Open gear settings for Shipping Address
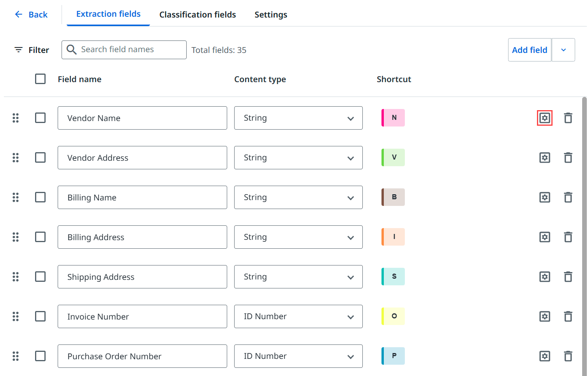The width and height of the screenshot is (588, 376). 544,277
